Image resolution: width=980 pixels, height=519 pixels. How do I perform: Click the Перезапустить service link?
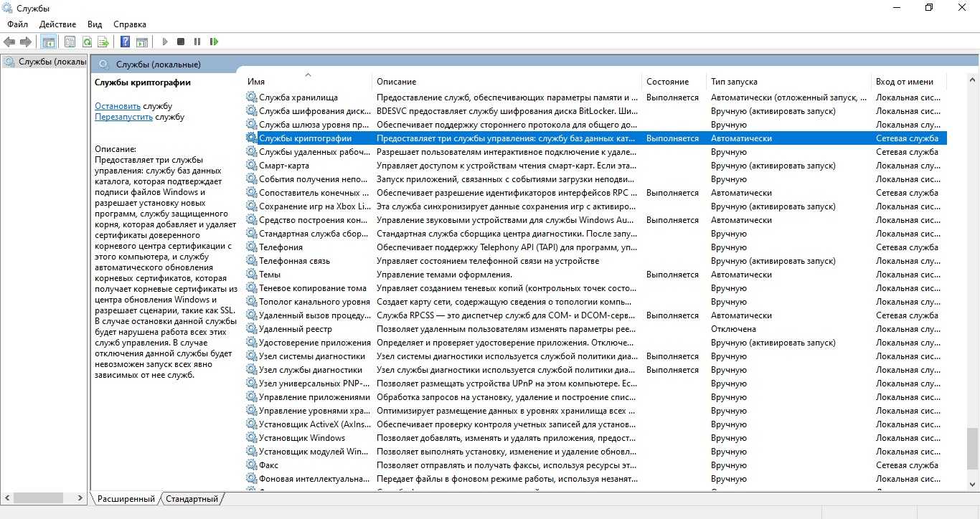tap(123, 117)
